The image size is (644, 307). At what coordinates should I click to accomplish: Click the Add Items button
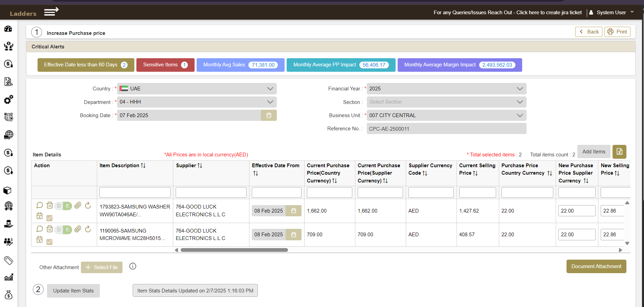(594, 152)
